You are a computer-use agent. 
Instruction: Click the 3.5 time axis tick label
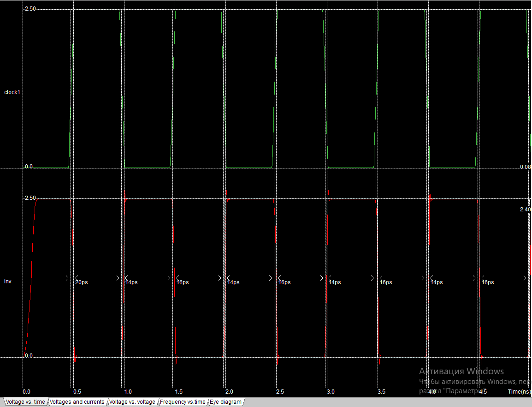point(381,392)
